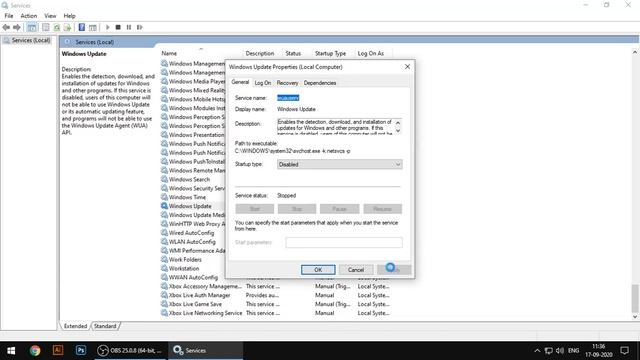The width and height of the screenshot is (640, 360).
Task: Switch to the Recovery tab
Action: pyautogui.click(x=287, y=83)
